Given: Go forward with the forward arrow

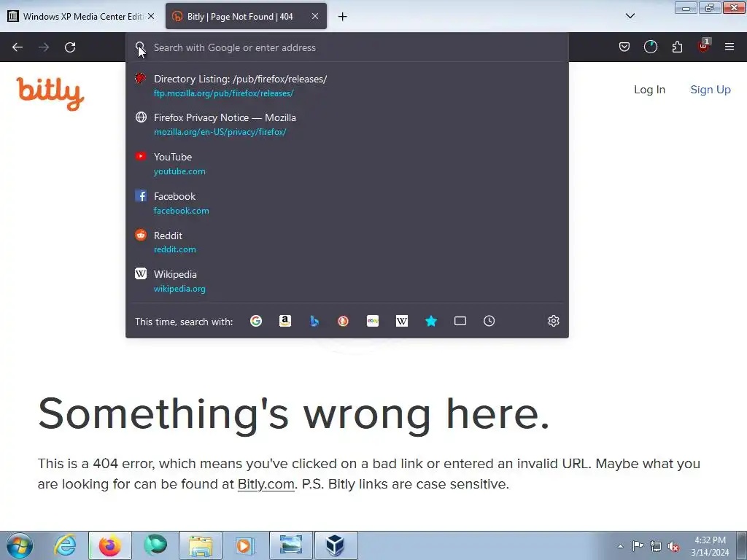Looking at the screenshot, I should click(x=44, y=47).
